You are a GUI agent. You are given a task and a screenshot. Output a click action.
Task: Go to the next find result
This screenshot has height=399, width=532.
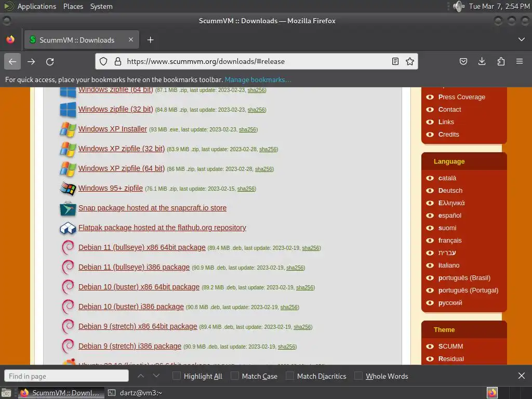(156, 376)
